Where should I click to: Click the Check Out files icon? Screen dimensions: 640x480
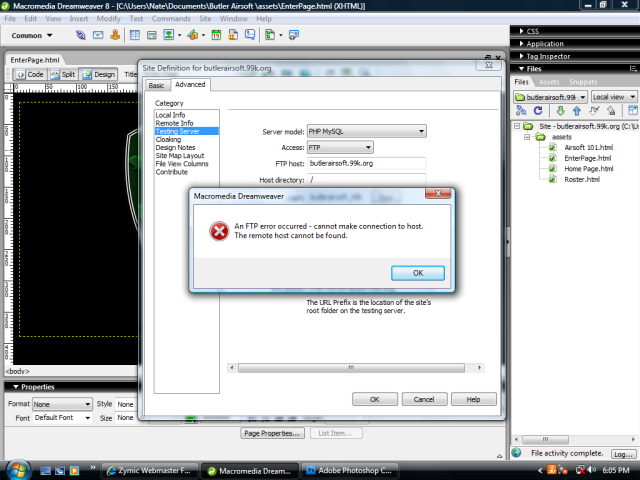click(594, 111)
